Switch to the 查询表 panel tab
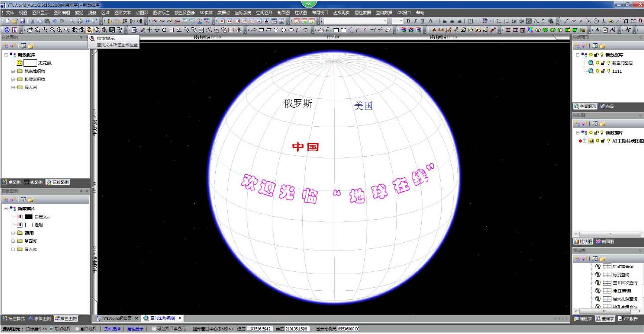Viewport: 644px width, 334px height. (x=604, y=319)
